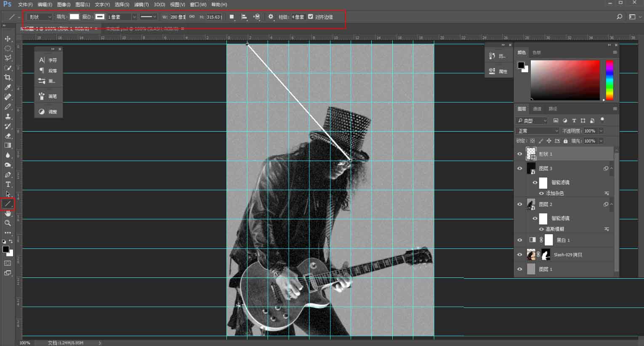Viewport: 644px width, 346px height.
Task: Select the Polygonal Lasso tool
Action: [x=8, y=58]
